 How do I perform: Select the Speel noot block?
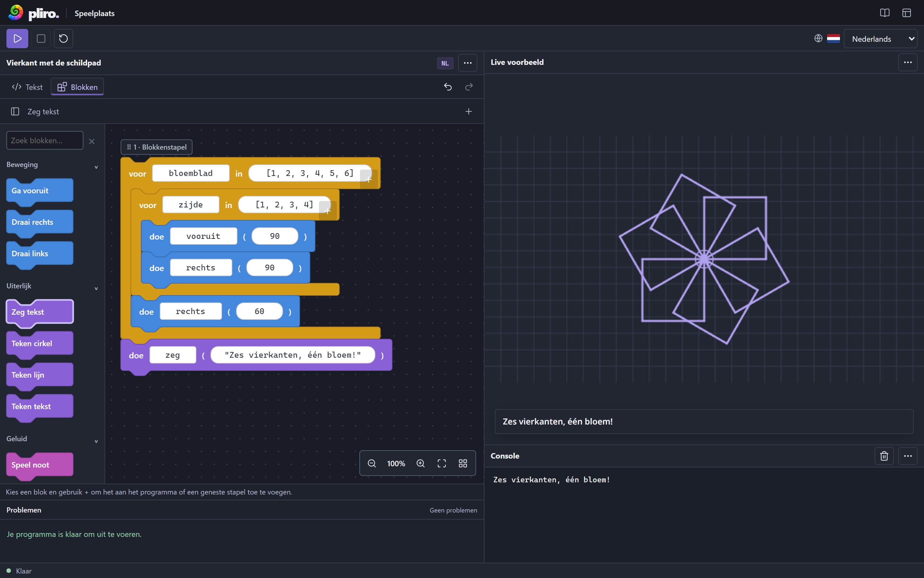(x=40, y=465)
